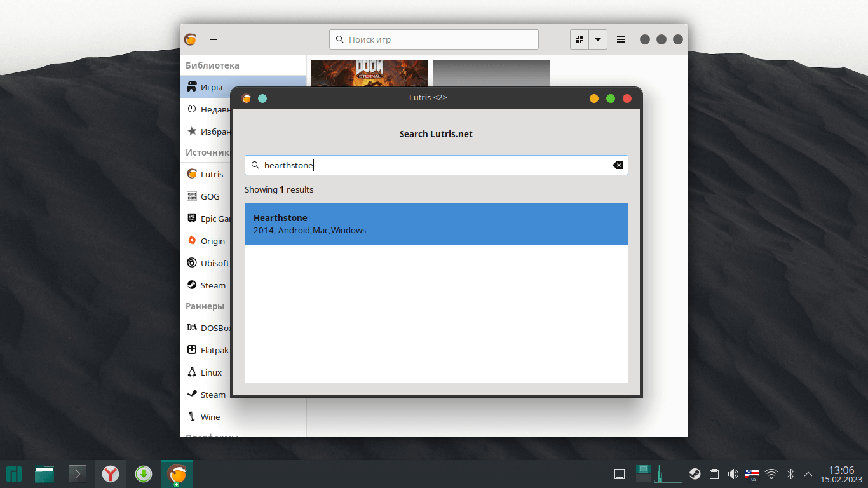Image resolution: width=868 pixels, height=488 pixels.
Task: Click into the hearthstone search text field
Action: click(437, 165)
